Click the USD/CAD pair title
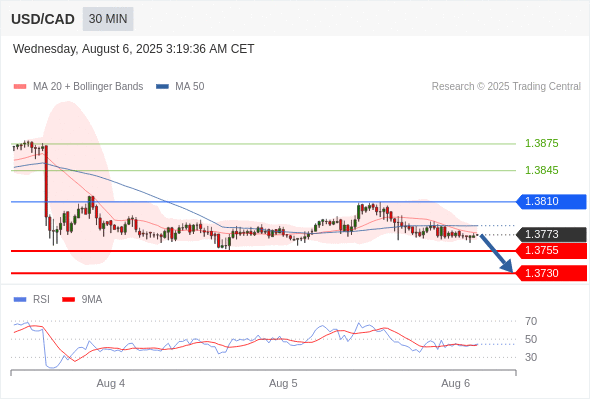This screenshot has width=590, height=400. [43, 19]
